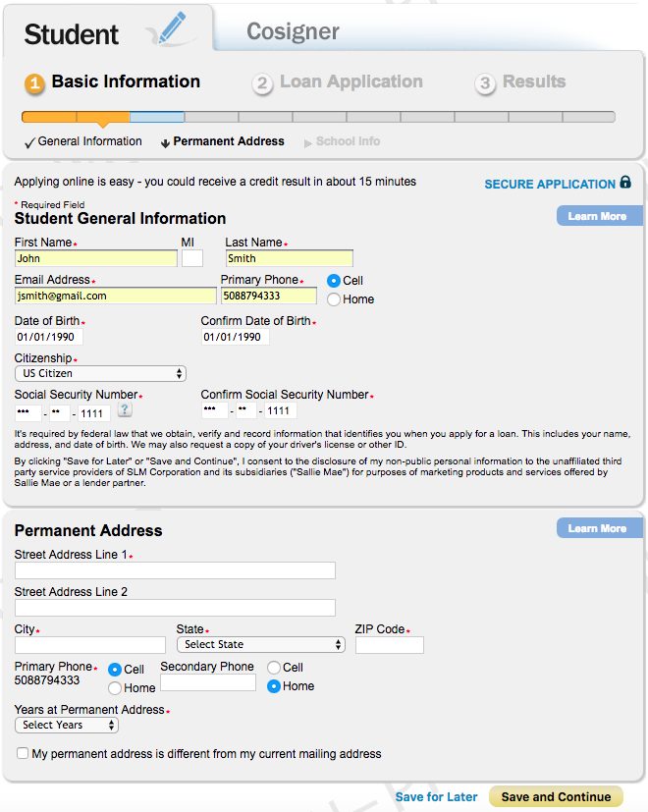The height and width of the screenshot is (812, 648).
Task: Click the step 3 Results circle
Action: (x=485, y=83)
